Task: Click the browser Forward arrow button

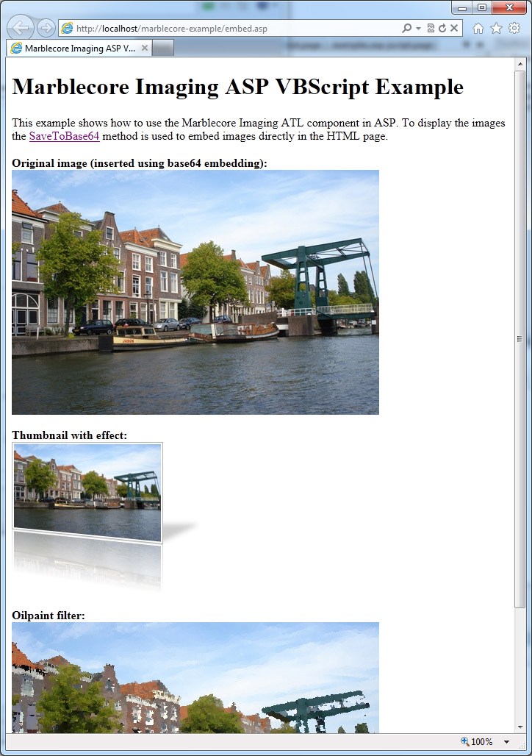Action: 46,28
